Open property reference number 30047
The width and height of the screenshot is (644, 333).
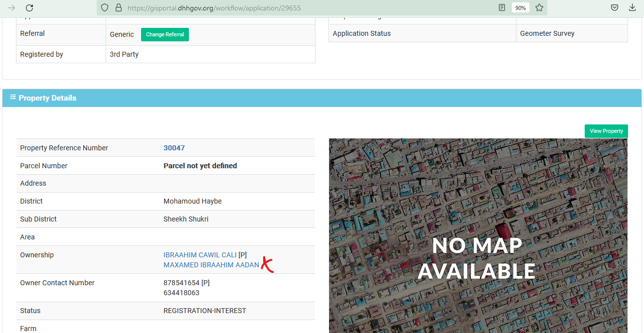[174, 148]
